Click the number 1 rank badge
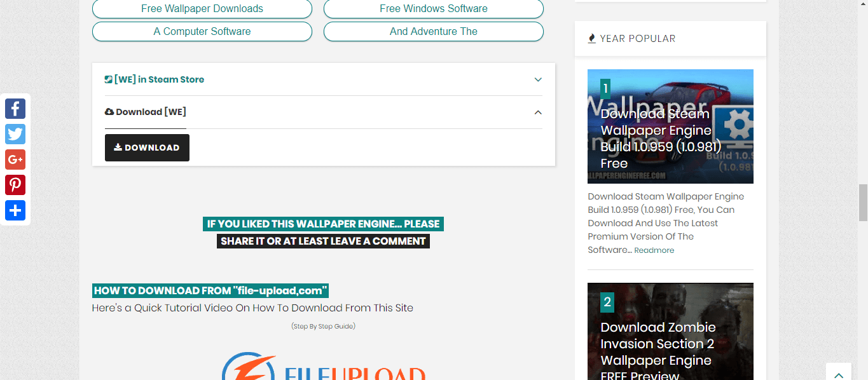The width and height of the screenshot is (868, 380). coord(605,88)
